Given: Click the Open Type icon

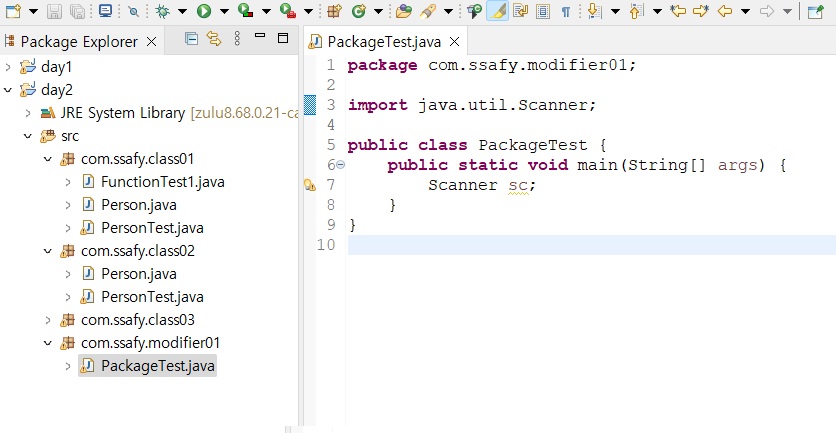Looking at the screenshot, I should tap(404, 11).
